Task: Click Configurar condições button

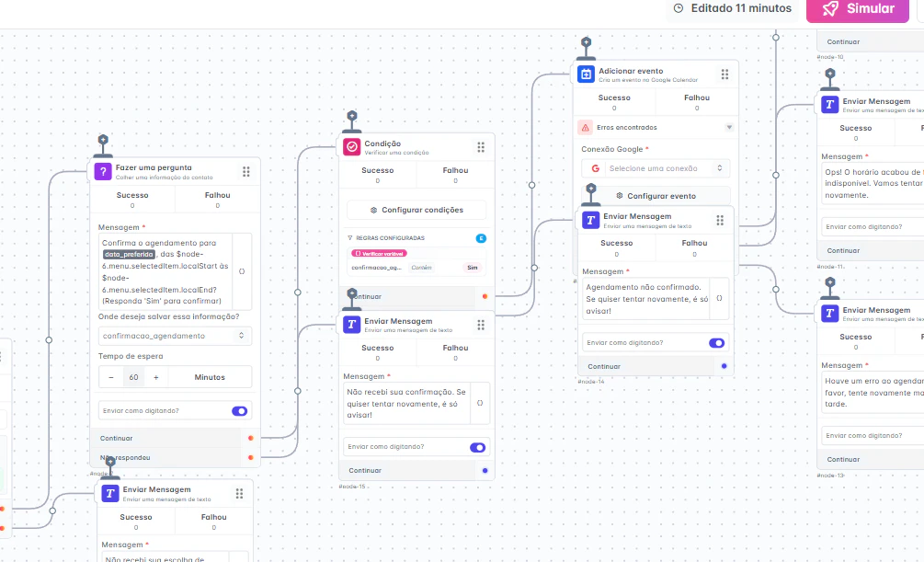Action: [416, 210]
